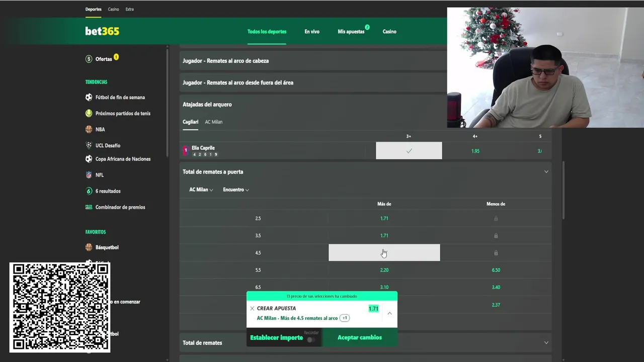Click the main content vertical scrollbar
Image resolution: width=644 pixels, height=362 pixels.
pyautogui.click(x=563, y=190)
